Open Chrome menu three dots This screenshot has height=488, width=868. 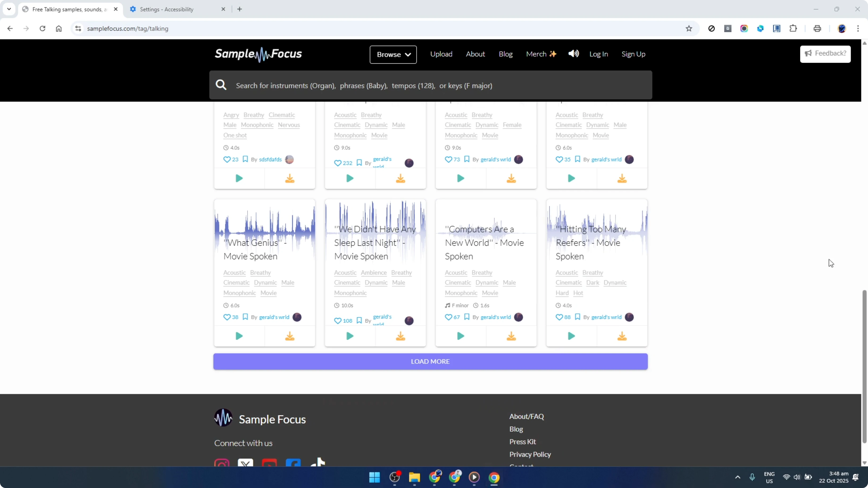coord(858,29)
